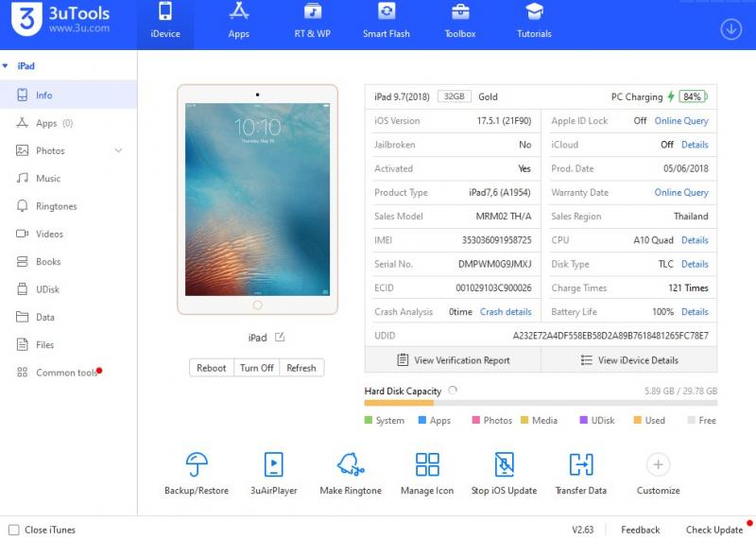The height and width of the screenshot is (540, 756).
Task: Open the Toolbox tab
Action: [x=460, y=21]
